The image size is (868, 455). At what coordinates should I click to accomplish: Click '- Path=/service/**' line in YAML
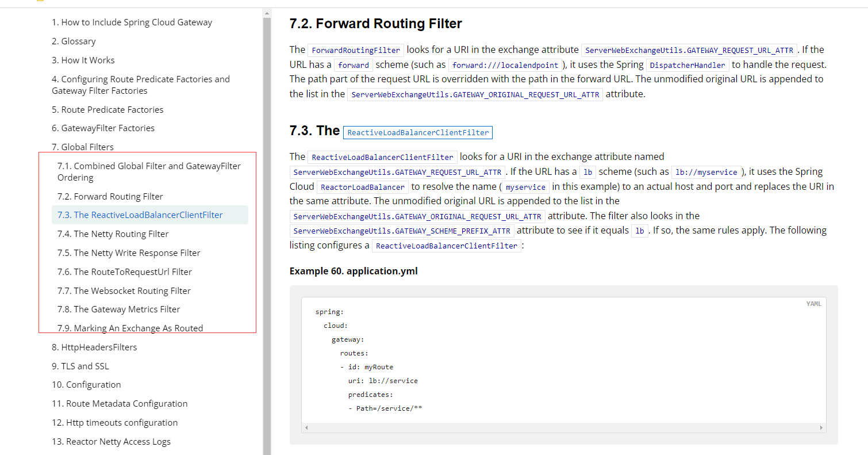pos(385,408)
